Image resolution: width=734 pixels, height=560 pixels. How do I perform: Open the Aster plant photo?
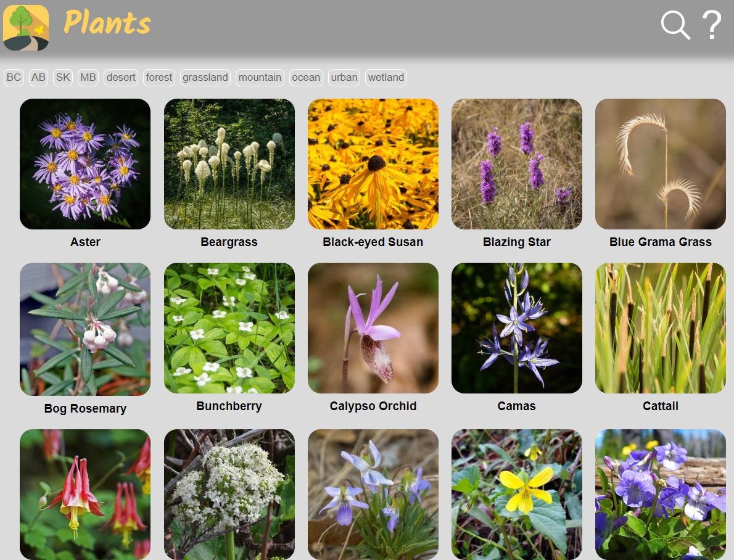85,164
